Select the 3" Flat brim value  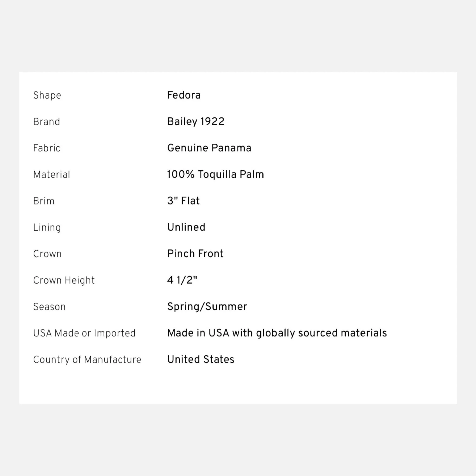[183, 201]
